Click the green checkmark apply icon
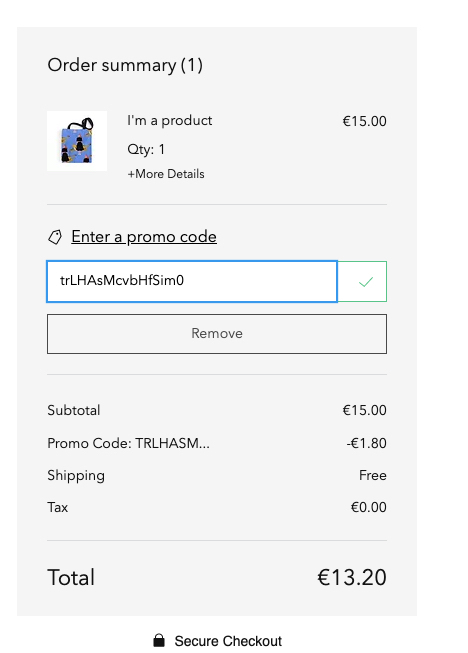This screenshot has height=653, width=468. click(x=366, y=282)
